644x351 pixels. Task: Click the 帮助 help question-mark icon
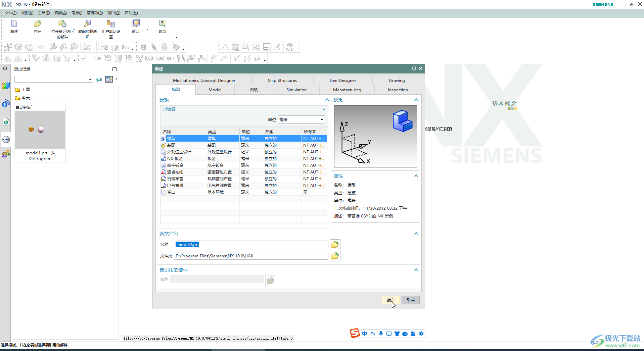(x=162, y=23)
